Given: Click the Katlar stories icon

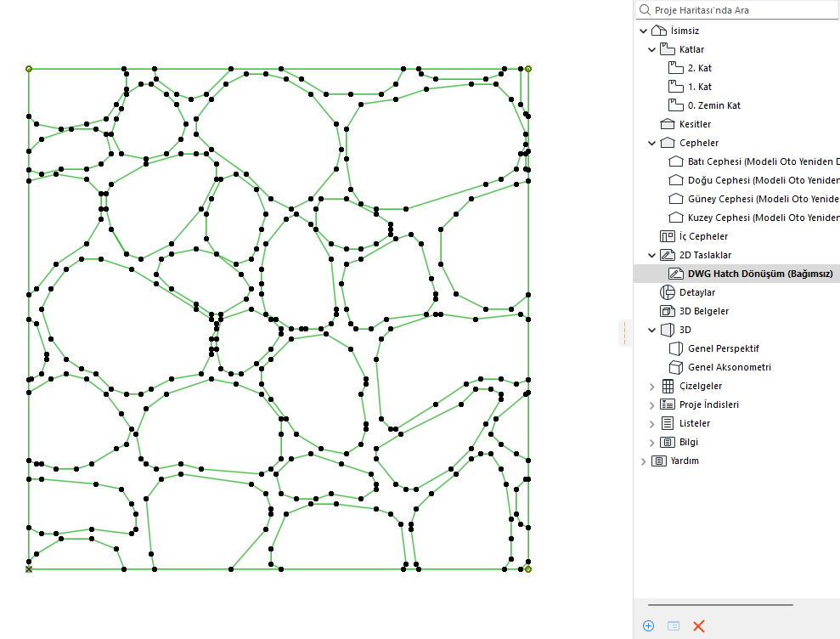Looking at the screenshot, I should [x=667, y=49].
